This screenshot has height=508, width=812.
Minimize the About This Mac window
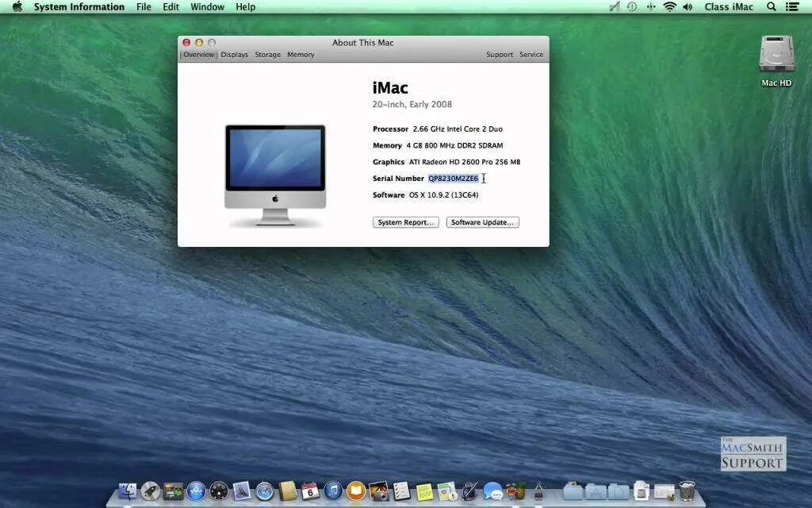click(x=199, y=43)
